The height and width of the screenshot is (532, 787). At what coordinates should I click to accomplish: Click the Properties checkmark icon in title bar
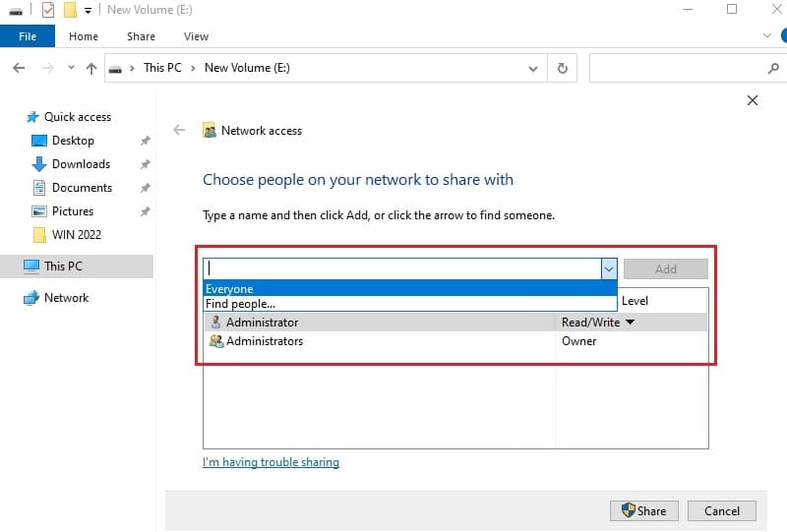point(48,10)
